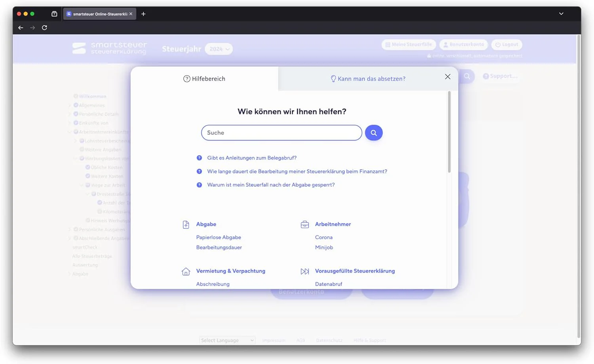Screen dimensions: 594x364
Task: Switch to the Hilfebereich tab
Action: click(204, 79)
